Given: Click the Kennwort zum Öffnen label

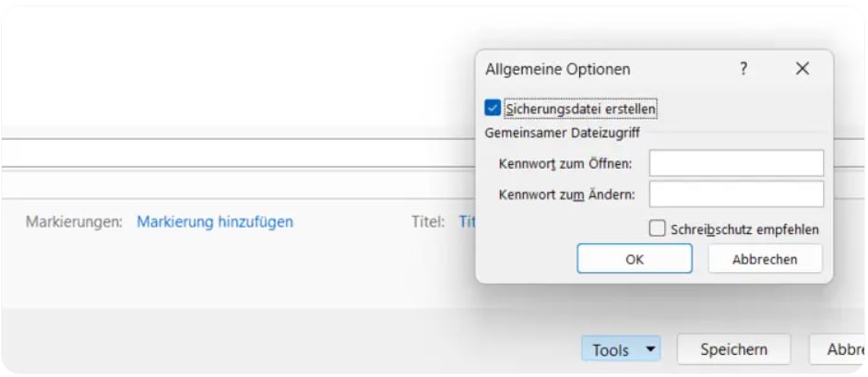Looking at the screenshot, I should 565,164.
